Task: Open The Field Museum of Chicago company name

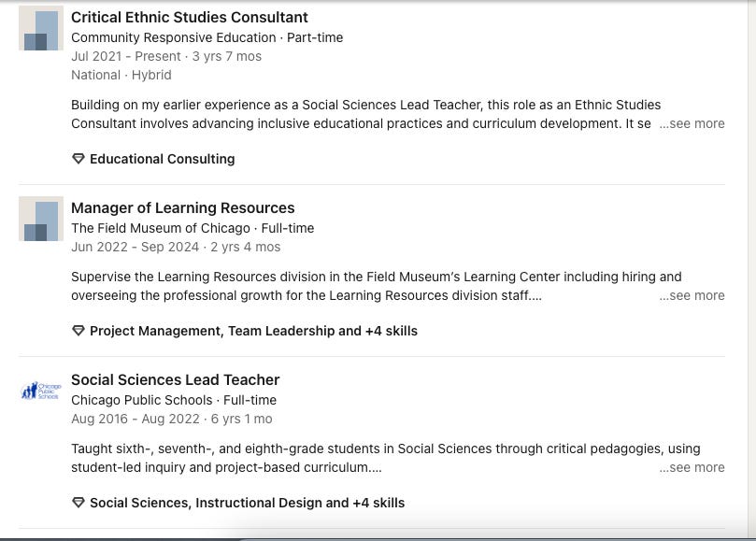Action: point(161,228)
